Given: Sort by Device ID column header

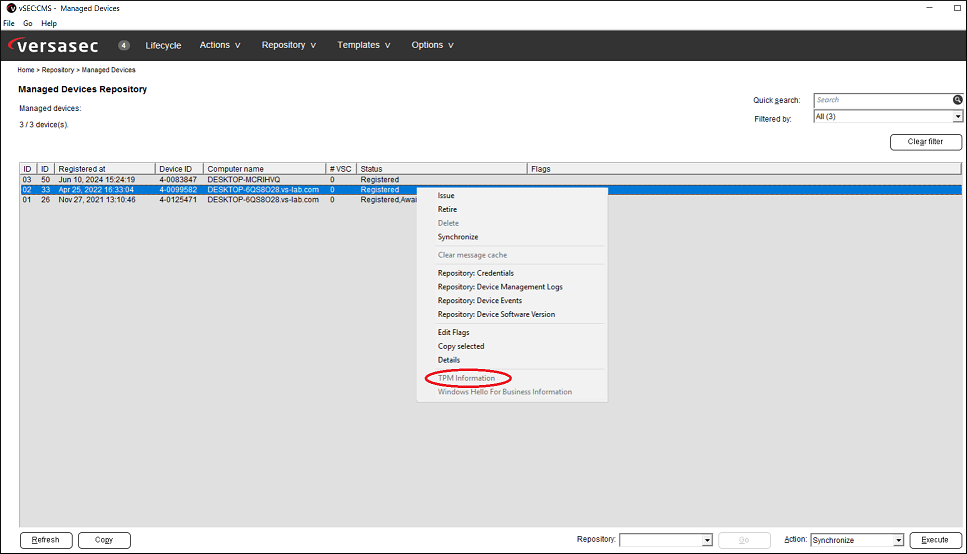Looking at the screenshot, I should coord(179,169).
